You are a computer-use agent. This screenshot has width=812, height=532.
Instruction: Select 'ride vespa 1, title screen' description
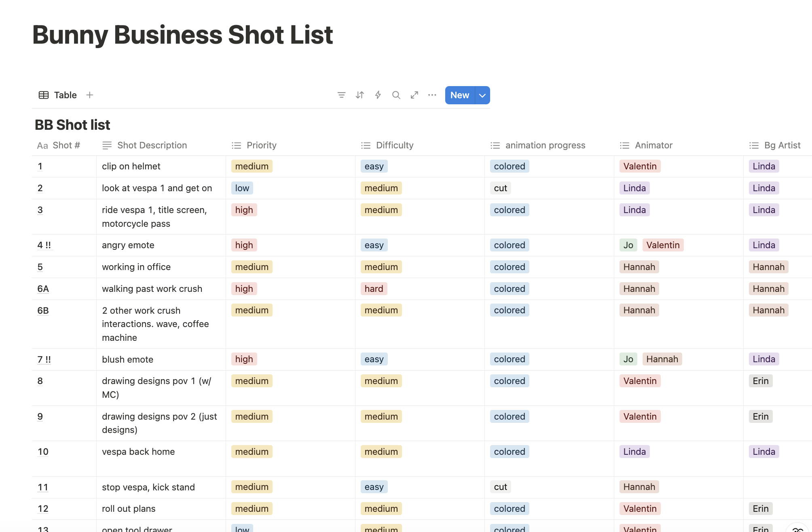161,217
